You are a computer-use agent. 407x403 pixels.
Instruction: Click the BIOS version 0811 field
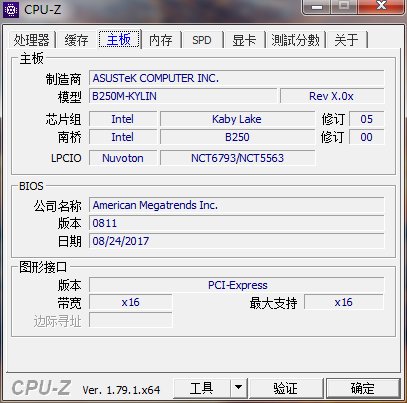[237, 223]
